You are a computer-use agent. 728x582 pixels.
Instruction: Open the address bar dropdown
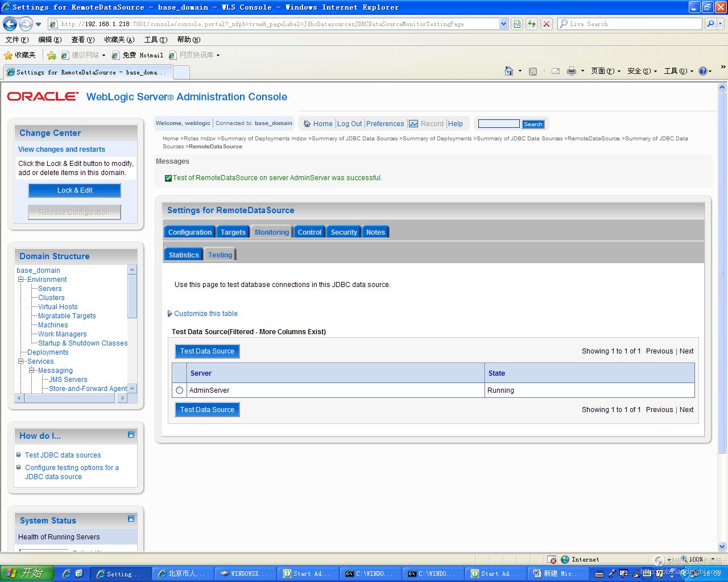point(503,24)
